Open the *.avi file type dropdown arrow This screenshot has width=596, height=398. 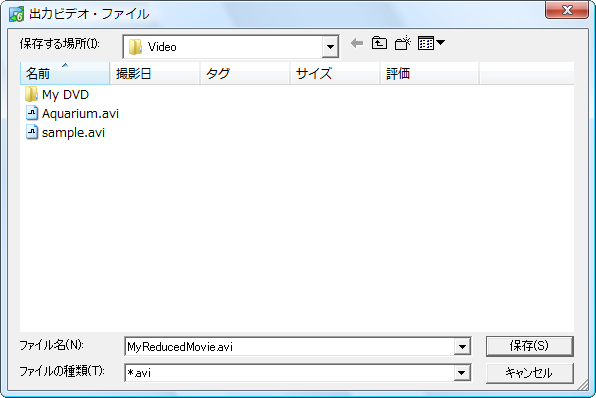click(461, 373)
